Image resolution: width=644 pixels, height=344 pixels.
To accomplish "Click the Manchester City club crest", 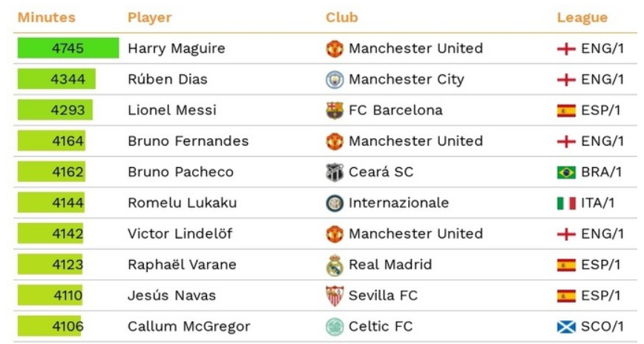I will coord(335,79).
